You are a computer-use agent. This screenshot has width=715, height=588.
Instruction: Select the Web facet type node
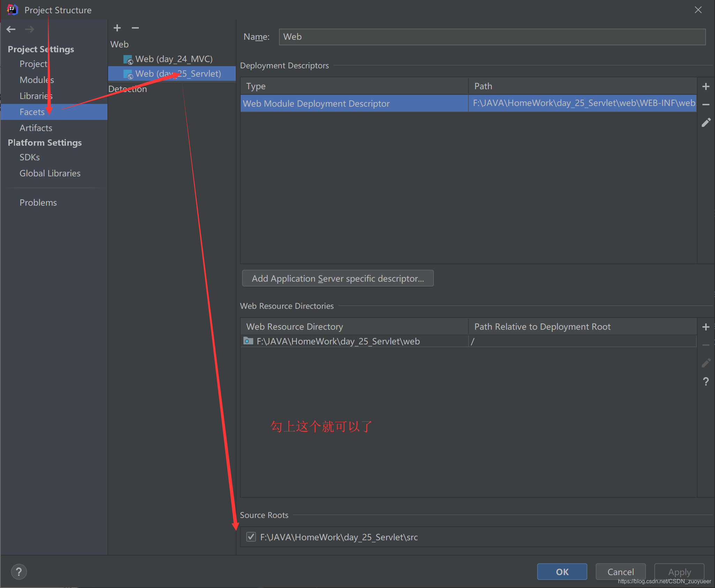[120, 45]
